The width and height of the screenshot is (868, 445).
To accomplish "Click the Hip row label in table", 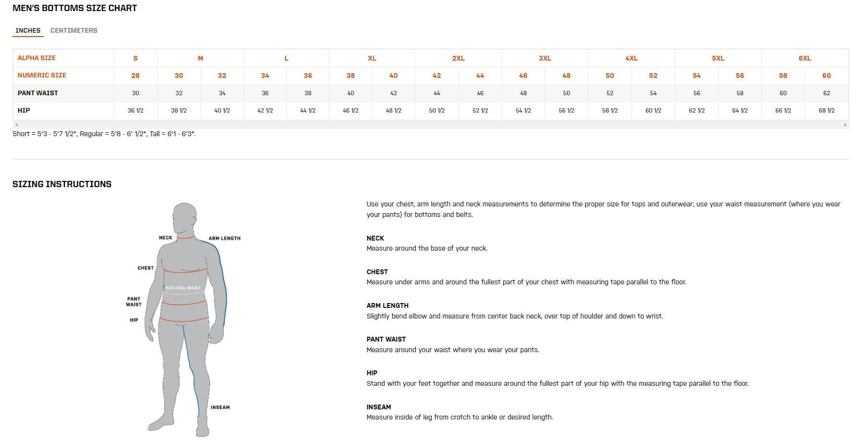I will click(x=24, y=110).
